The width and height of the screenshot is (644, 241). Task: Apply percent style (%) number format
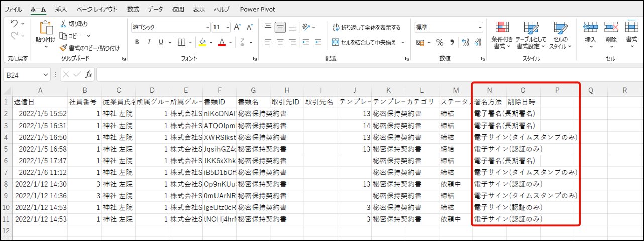tap(440, 42)
